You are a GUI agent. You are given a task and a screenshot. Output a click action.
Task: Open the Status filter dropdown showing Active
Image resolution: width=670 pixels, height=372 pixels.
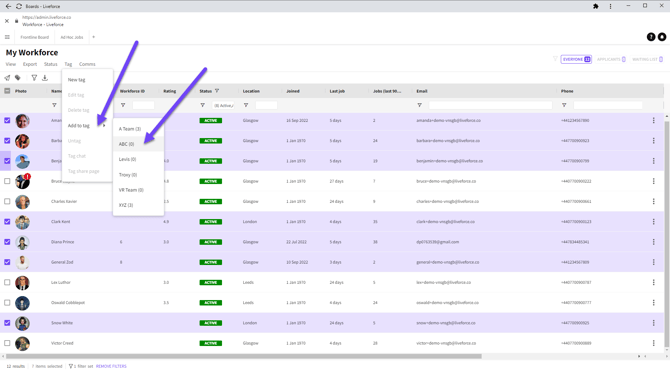[x=223, y=105]
